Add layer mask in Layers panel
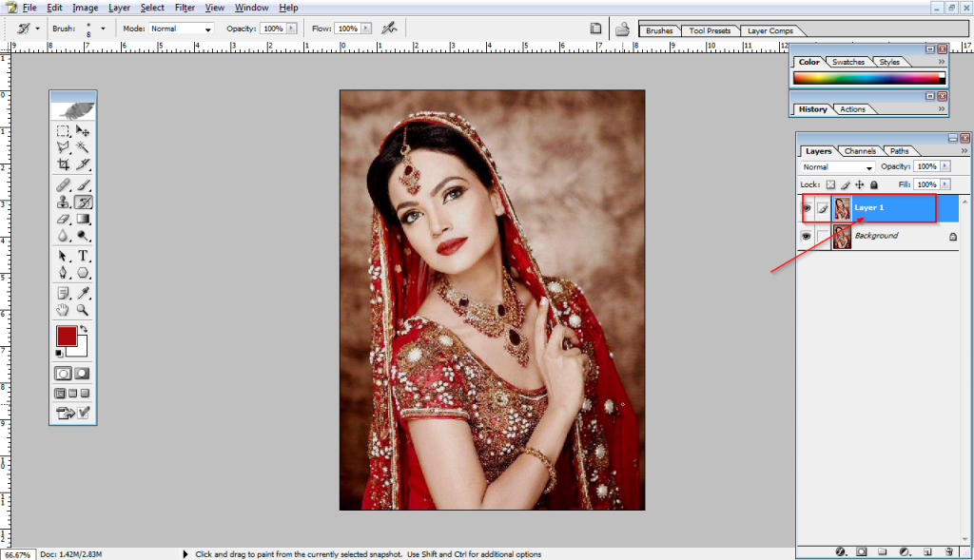This screenshot has height=560, width=974. [x=862, y=551]
